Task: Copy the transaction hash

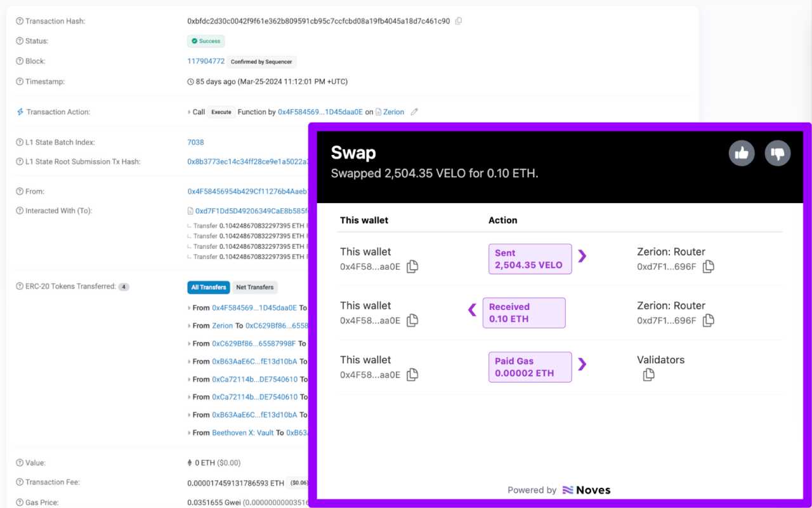Action: coord(459,21)
